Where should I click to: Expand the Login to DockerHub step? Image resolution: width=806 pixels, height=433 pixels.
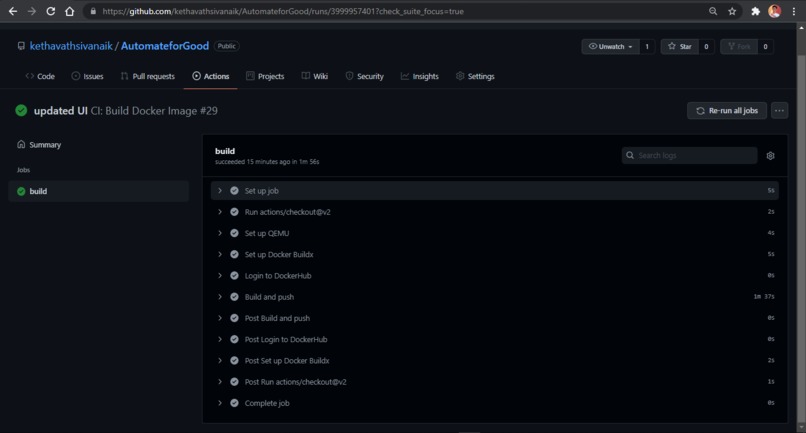coord(220,276)
